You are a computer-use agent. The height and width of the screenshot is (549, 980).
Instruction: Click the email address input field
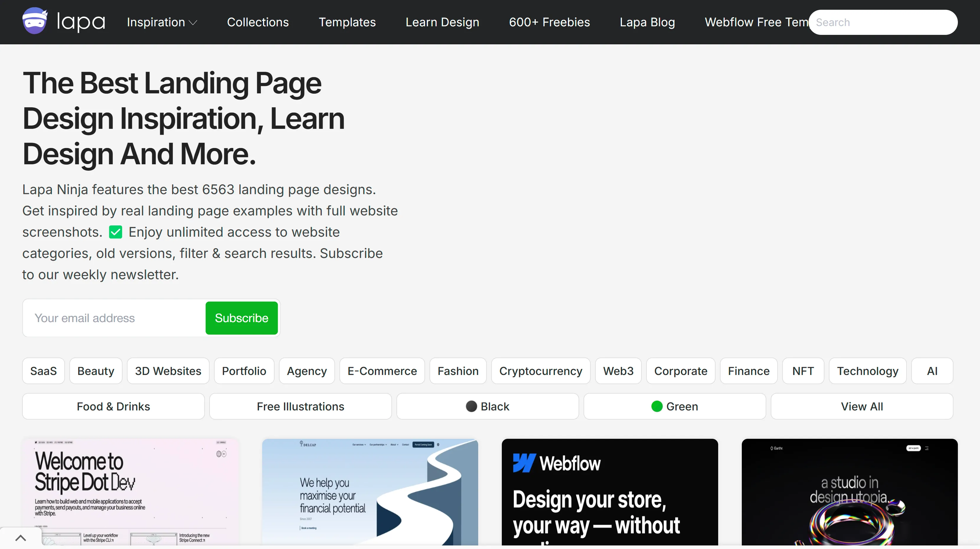[114, 318]
